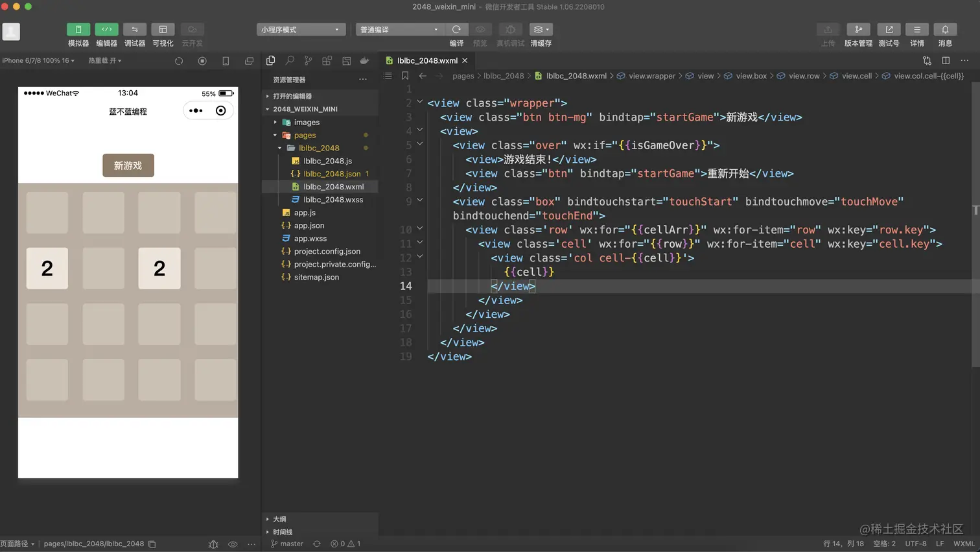980x552 pixels.
Task: Collapse the 2048_WEIXIN_MINI root folder
Action: [x=320, y=109]
